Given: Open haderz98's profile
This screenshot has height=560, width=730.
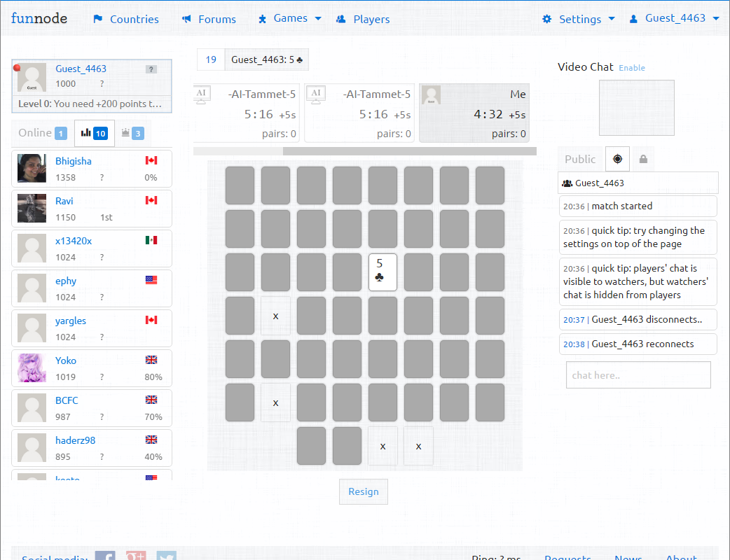Looking at the screenshot, I should (76, 440).
